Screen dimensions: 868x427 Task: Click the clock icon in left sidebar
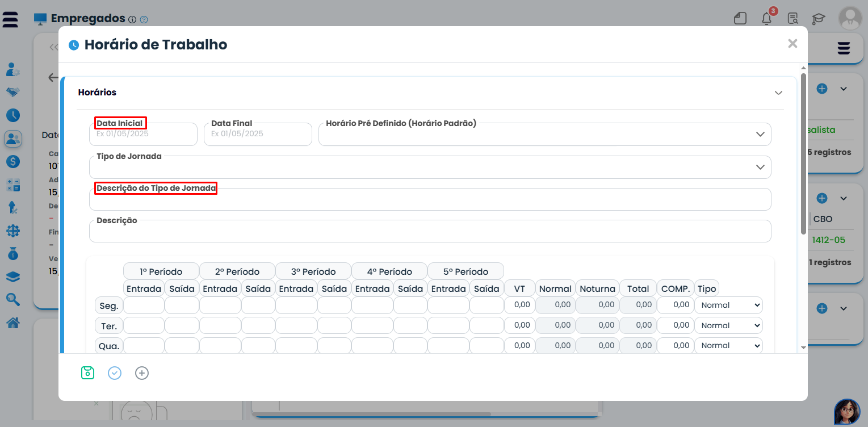pyautogui.click(x=13, y=115)
